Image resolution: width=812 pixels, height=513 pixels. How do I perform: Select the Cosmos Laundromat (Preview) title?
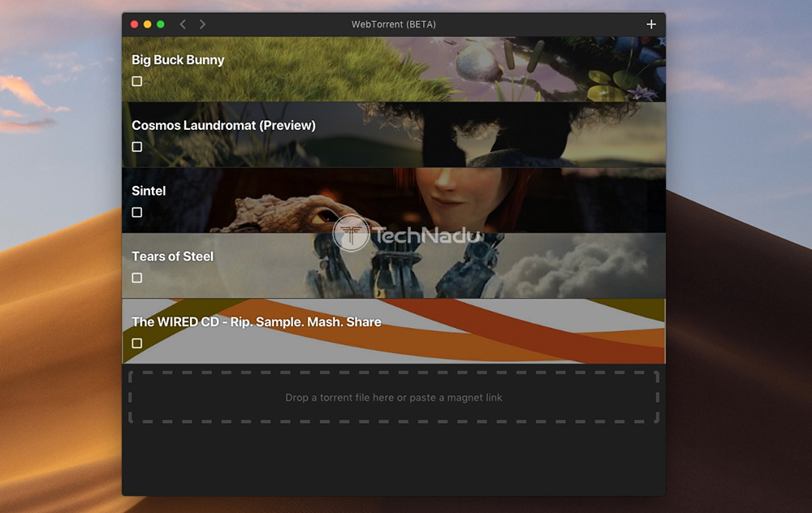pyautogui.click(x=224, y=125)
